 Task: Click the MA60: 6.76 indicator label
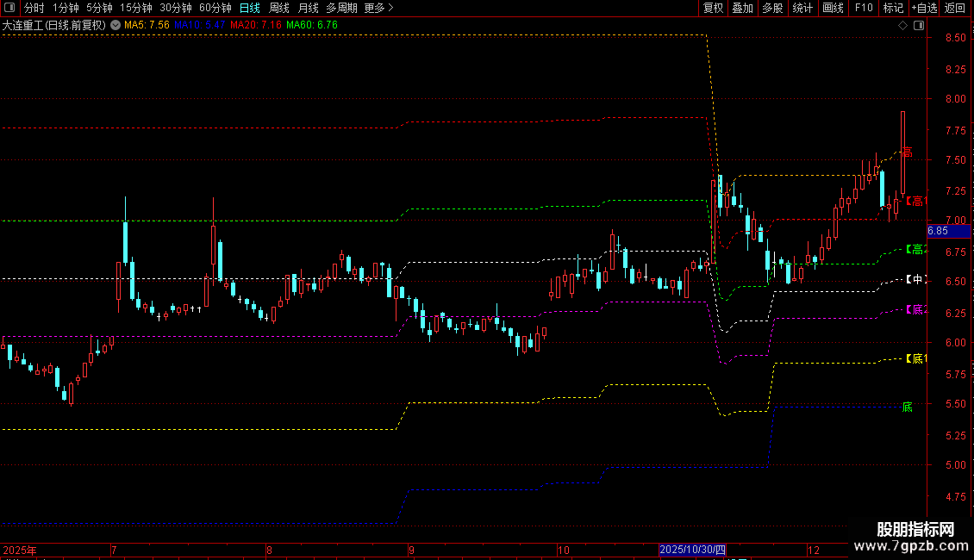(x=312, y=25)
